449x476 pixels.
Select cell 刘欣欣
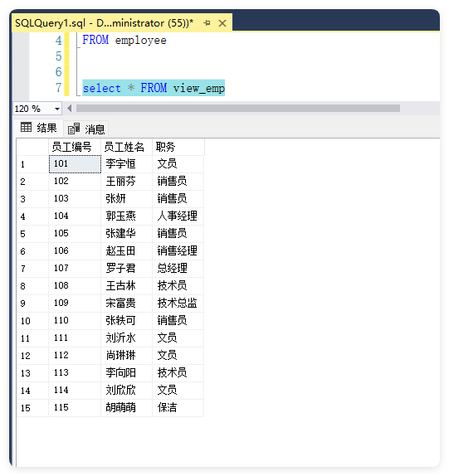pos(126,391)
